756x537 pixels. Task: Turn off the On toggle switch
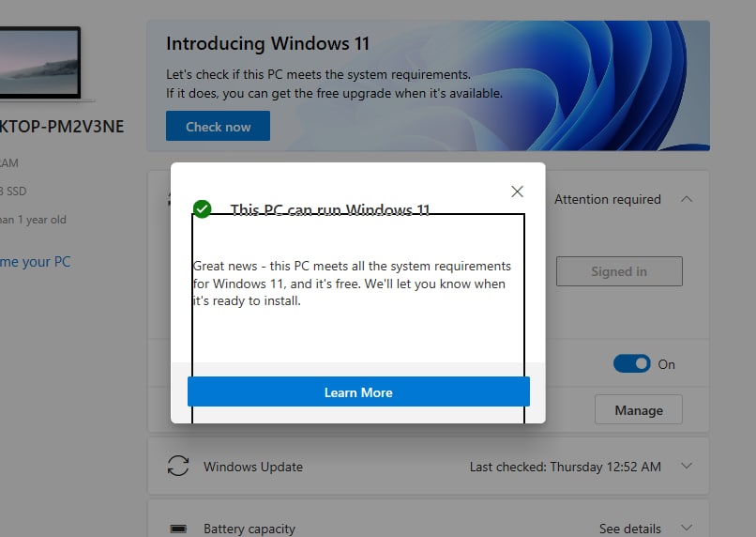[631, 364]
